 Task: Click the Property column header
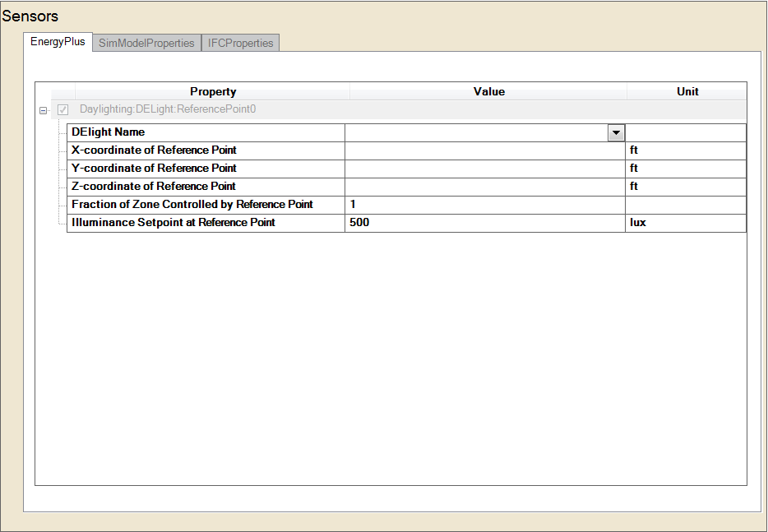pos(213,91)
